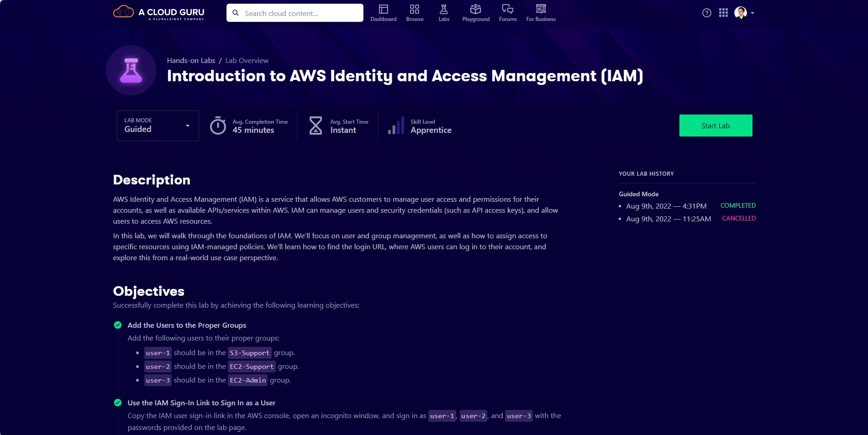The height and width of the screenshot is (435, 868).
Task: Start the lab with Start Lab
Action: coord(715,126)
